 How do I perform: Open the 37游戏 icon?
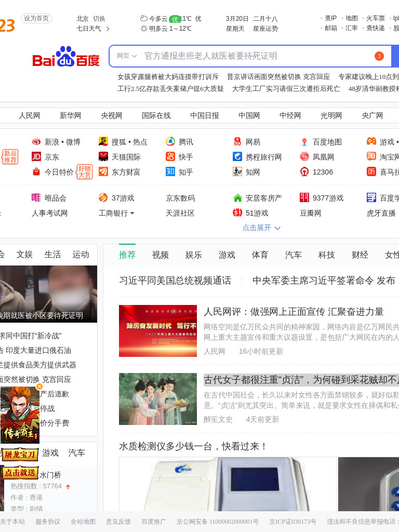[103, 197]
